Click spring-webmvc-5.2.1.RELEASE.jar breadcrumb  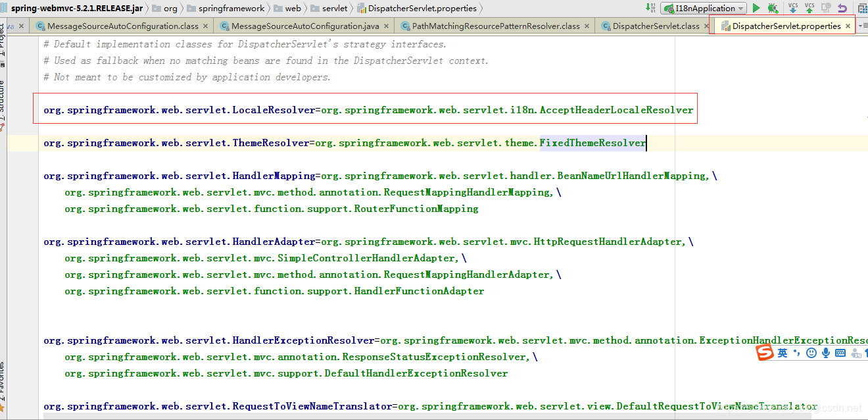coord(72,8)
